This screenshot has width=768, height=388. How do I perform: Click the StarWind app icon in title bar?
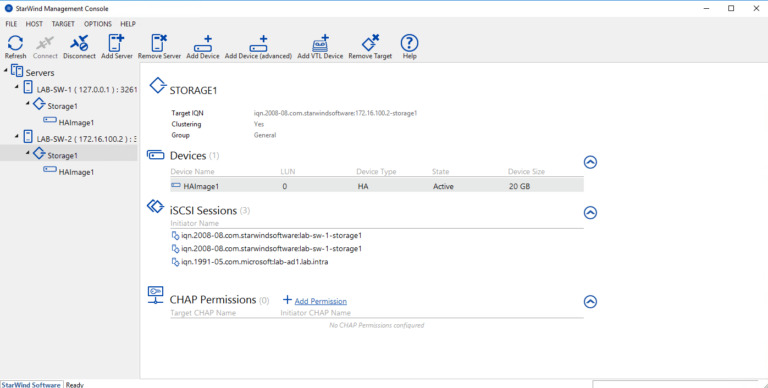tap(8, 8)
